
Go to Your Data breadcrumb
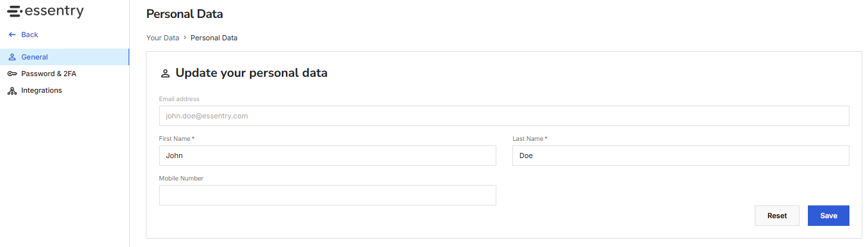pos(162,38)
